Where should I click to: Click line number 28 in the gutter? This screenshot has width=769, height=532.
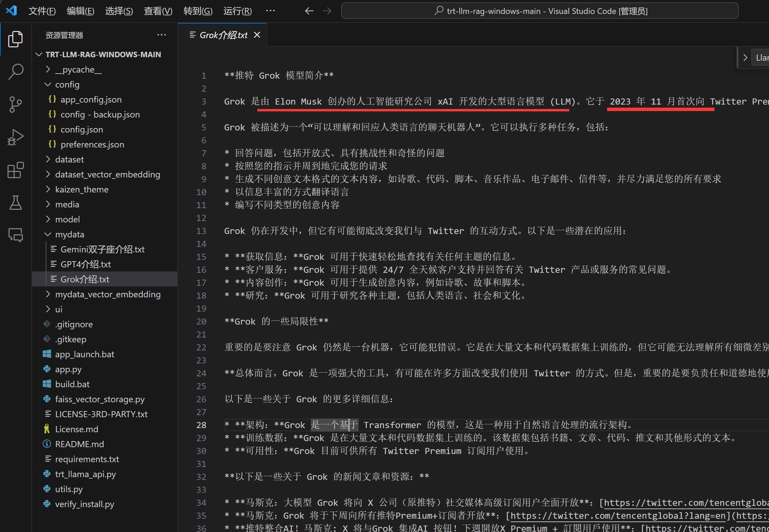[x=201, y=425]
